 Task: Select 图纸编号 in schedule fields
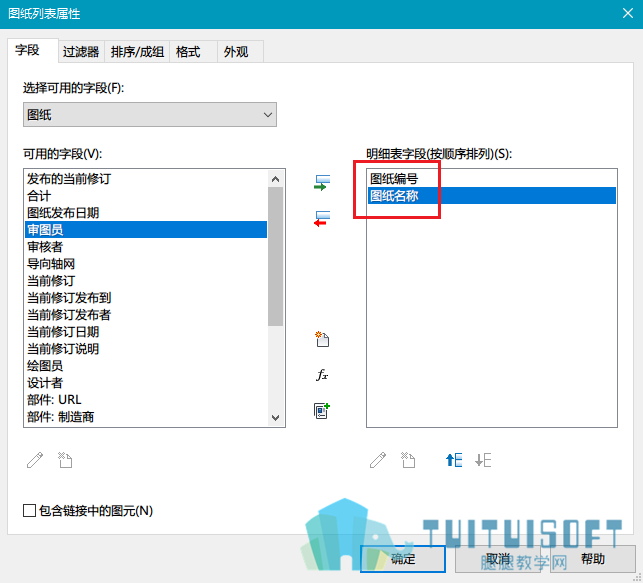tap(492, 179)
